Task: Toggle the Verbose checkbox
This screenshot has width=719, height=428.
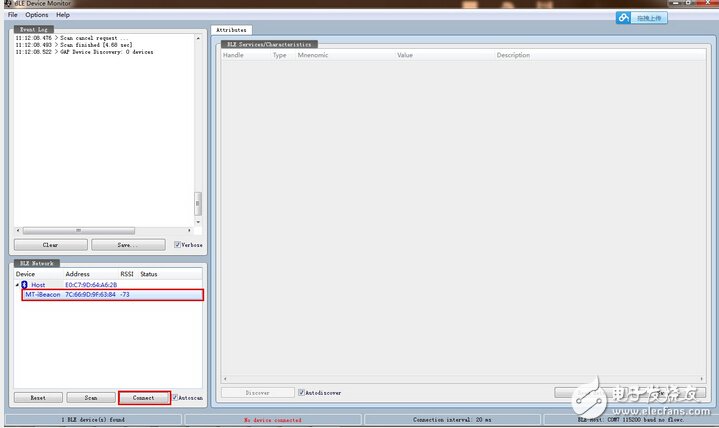Action: 178,244
